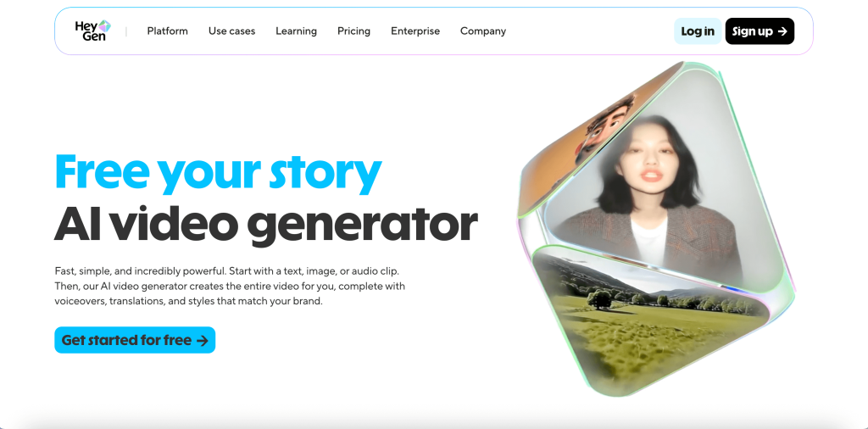Click the arrow icon in Sign up
This screenshot has width=868, height=429.
(x=782, y=31)
